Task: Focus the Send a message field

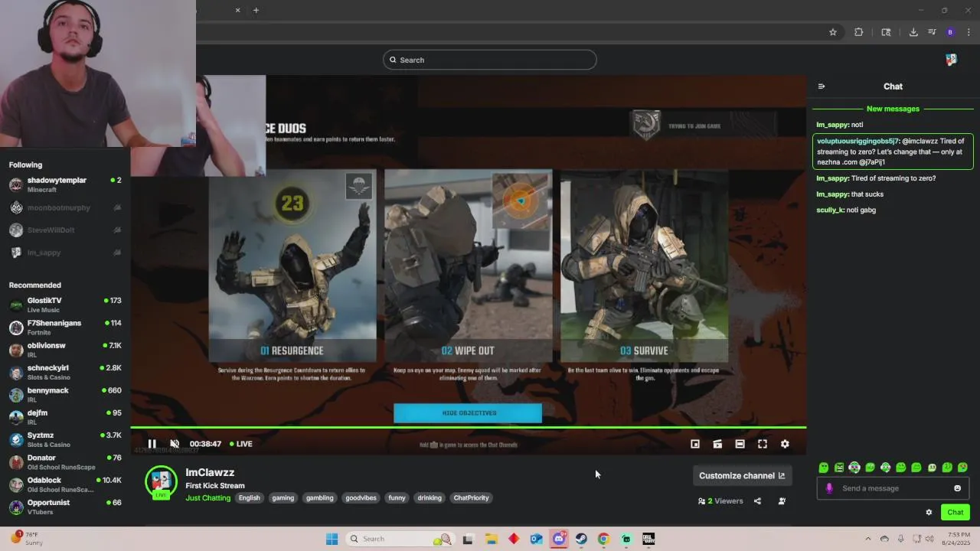Action: (x=893, y=488)
